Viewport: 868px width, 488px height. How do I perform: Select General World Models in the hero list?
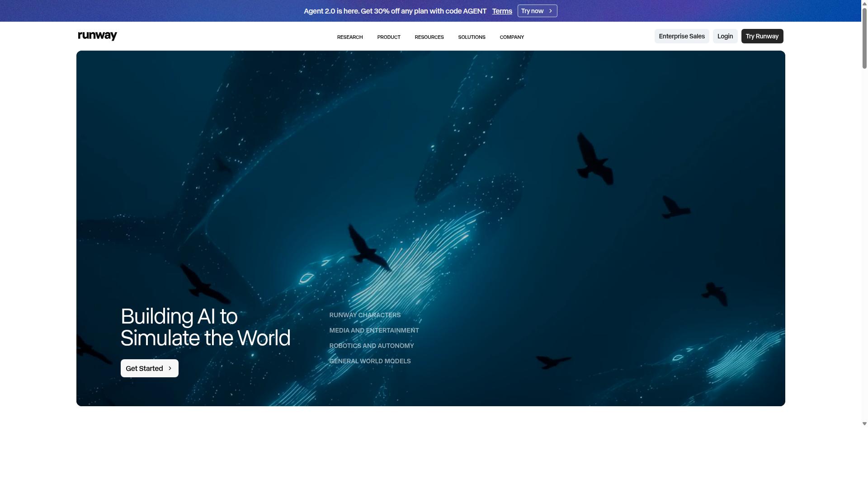pyautogui.click(x=370, y=361)
